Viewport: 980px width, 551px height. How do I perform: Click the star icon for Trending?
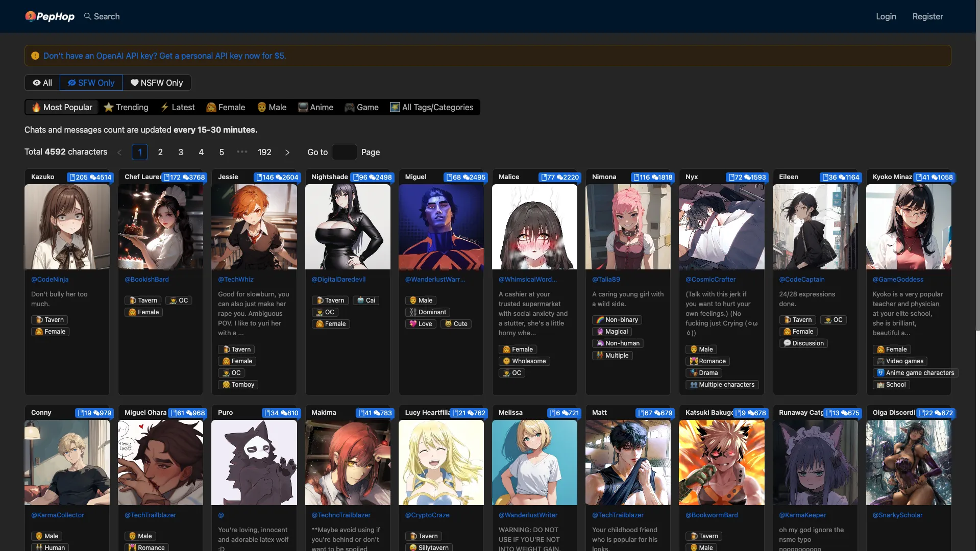pyautogui.click(x=108, y=107)
